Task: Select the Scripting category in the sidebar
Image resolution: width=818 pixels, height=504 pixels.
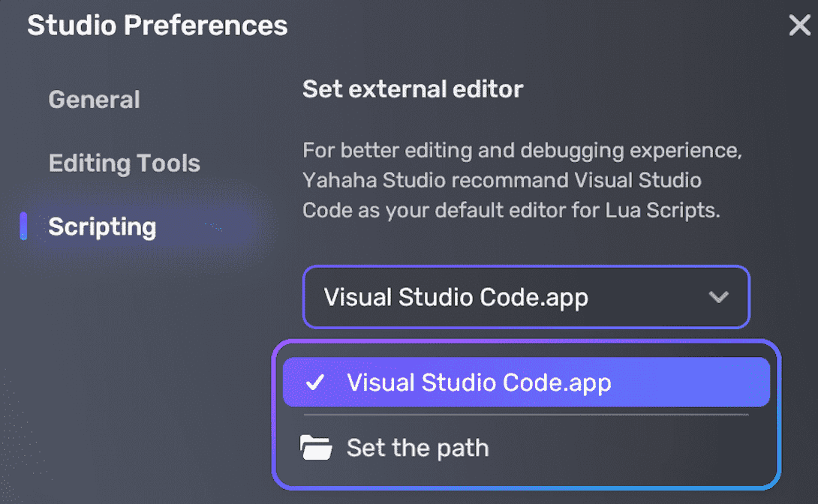Action: click(102, 226)
